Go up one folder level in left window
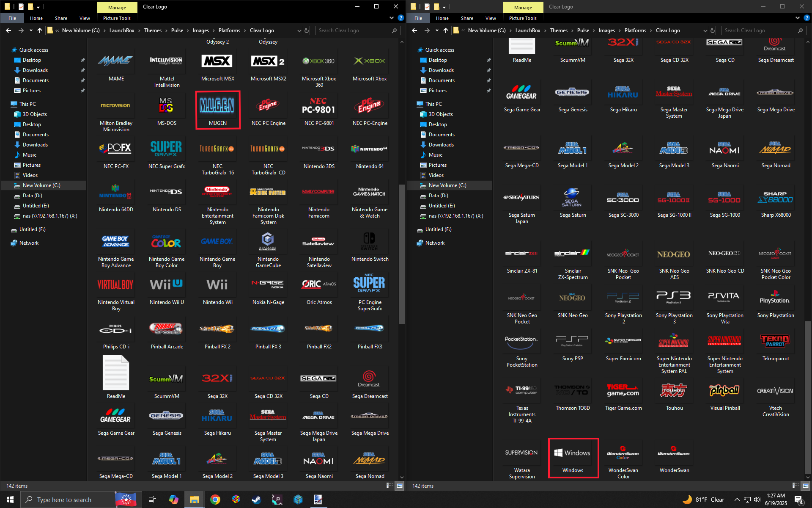The width and height of the screenshot is (812, 508). [40, 30]
